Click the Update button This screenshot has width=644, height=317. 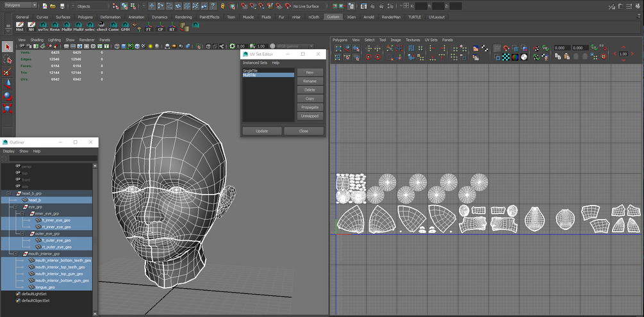coord(261,131)
